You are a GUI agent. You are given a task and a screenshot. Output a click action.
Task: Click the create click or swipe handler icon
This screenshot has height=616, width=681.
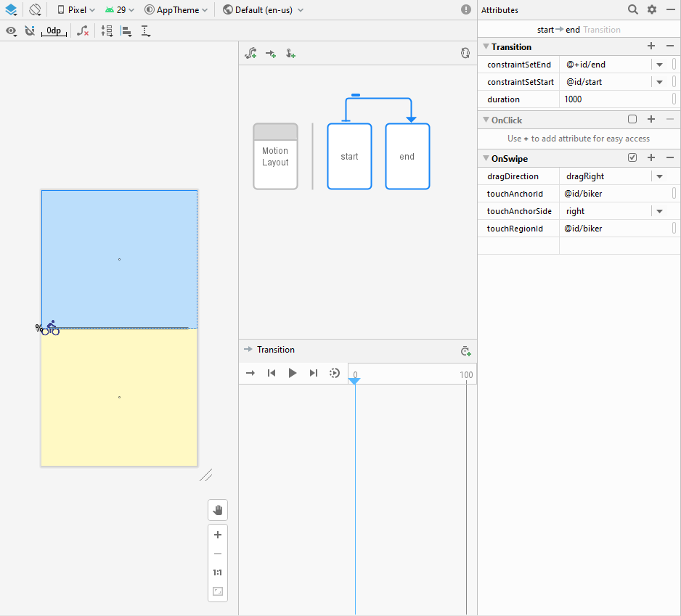pos(290,54)
